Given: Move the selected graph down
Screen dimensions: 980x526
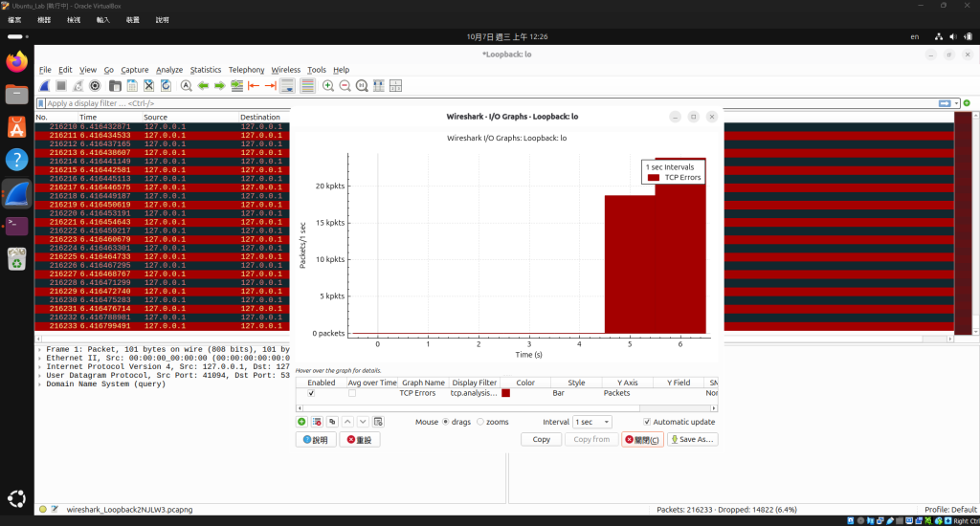Looking at the screenshot, I should (363, 422).
